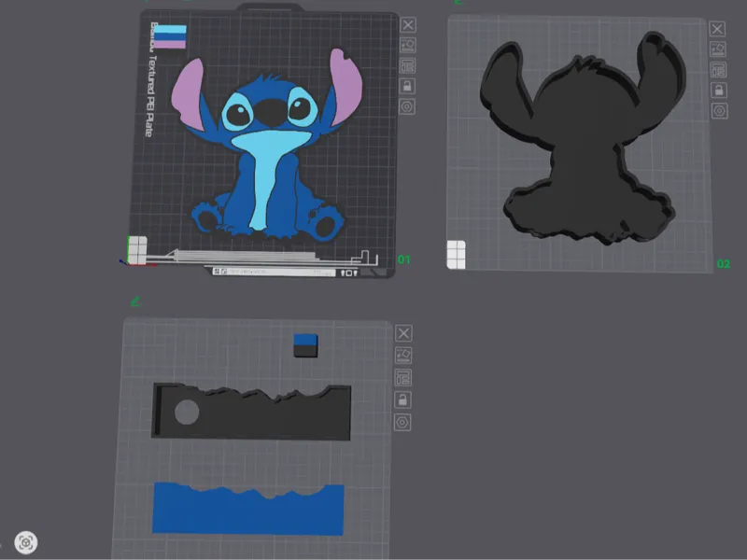The image size is (747, 560).
Task: Arrange objects on plate 02
Action: click(718, 69)
